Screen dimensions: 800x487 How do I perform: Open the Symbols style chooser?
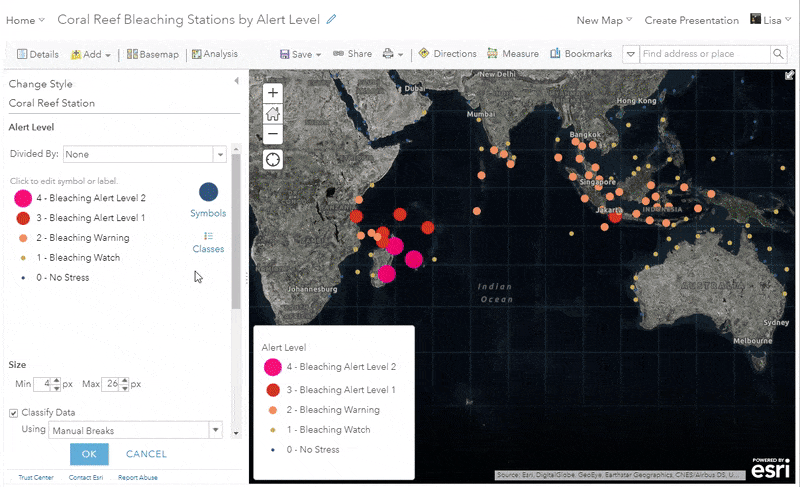point(208,200)
